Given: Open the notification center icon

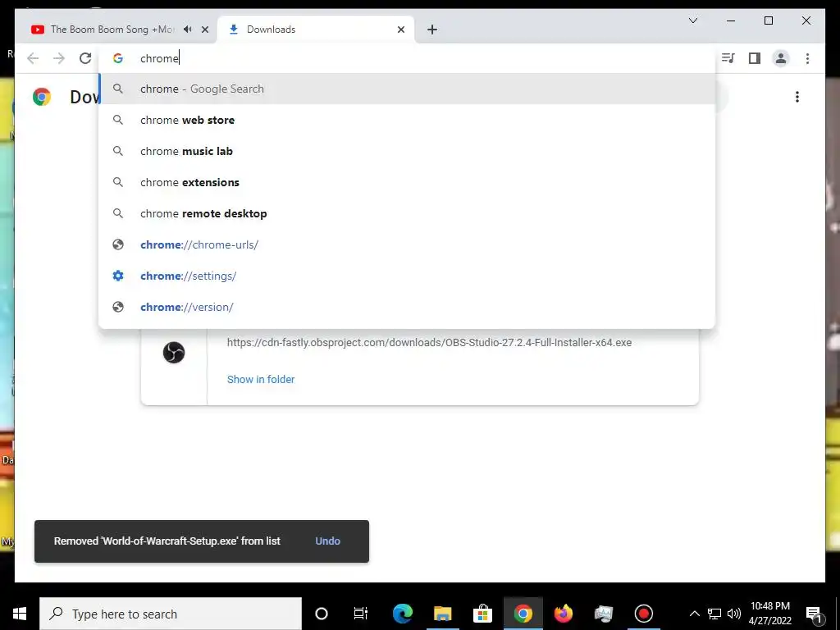Looking at the screenshot, I should pos(814,614).
